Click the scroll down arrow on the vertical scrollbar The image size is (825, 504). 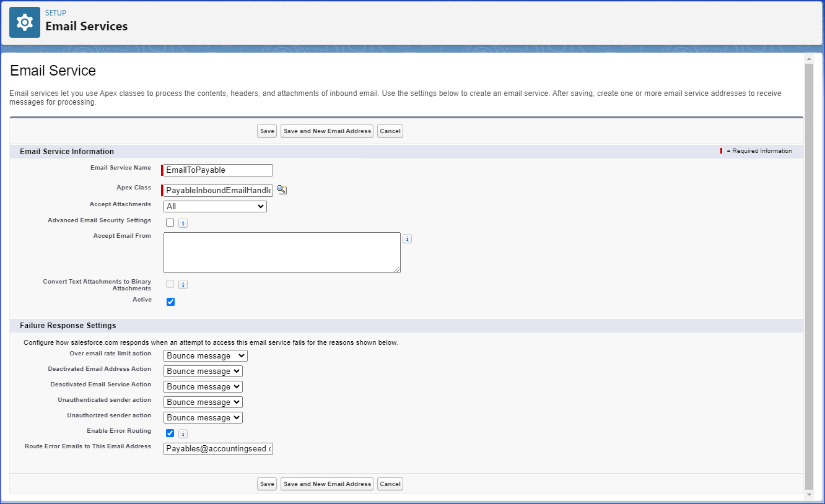[x=808, y=495]
